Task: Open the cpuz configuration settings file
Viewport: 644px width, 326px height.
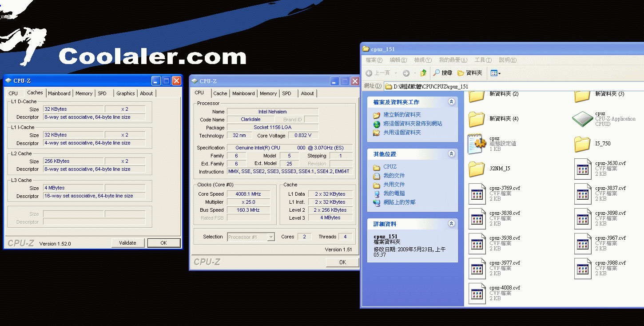Action: 477,144
